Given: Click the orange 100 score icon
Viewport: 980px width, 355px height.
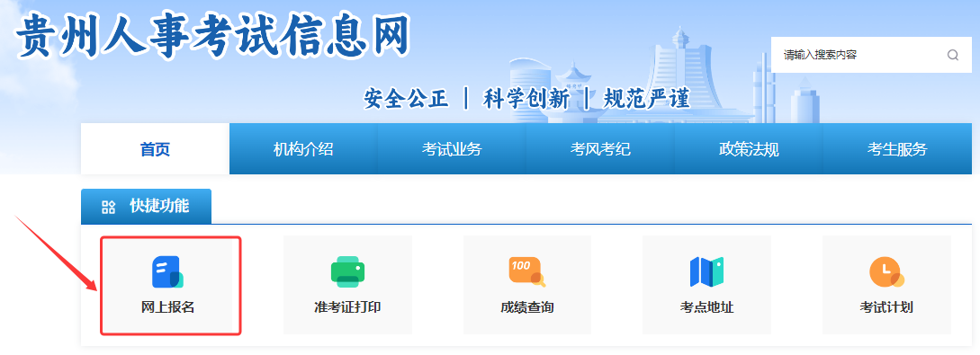Looking at the screenshot, I should (x=526, y=272).
